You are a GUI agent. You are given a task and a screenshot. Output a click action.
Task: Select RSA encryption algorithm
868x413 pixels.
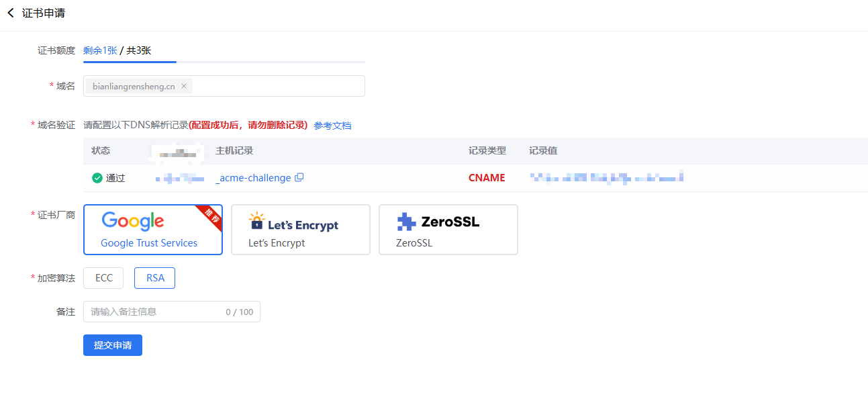pyautogui.click(x=155, y=278)
